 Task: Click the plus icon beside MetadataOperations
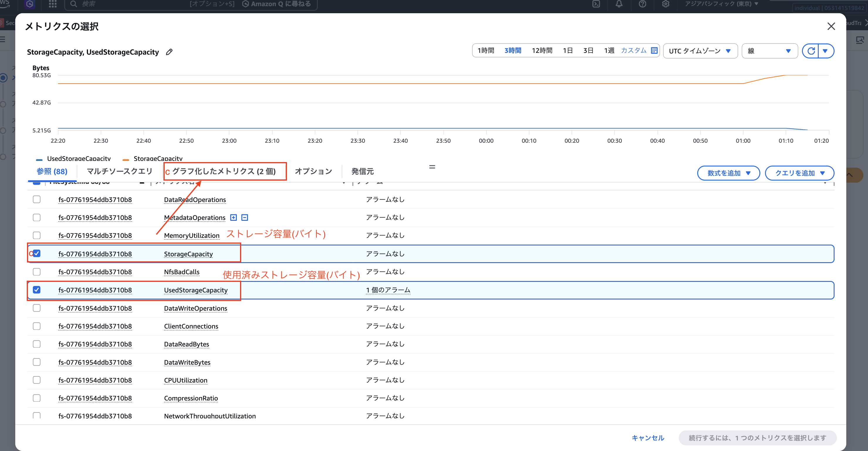[234, 217]
